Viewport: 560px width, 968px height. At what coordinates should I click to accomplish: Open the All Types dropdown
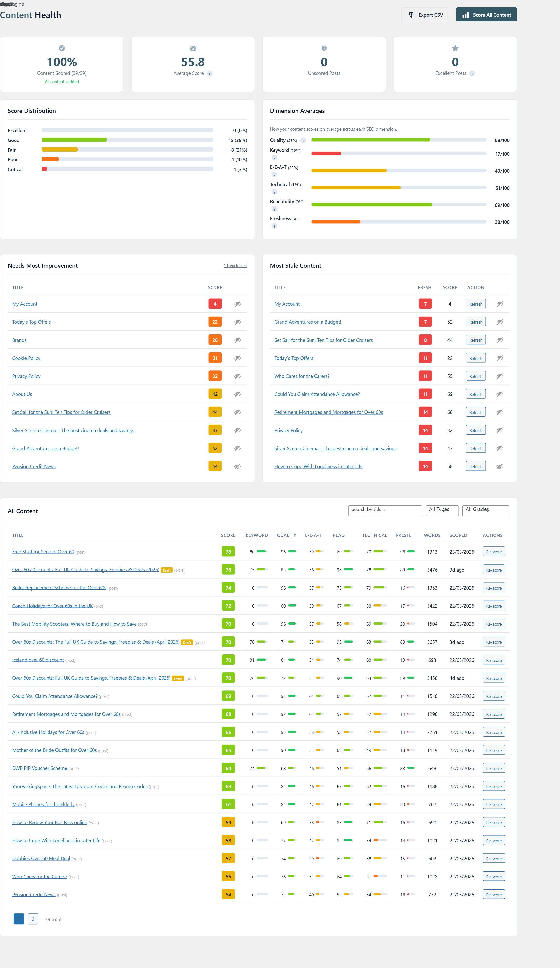click(442, 510)
